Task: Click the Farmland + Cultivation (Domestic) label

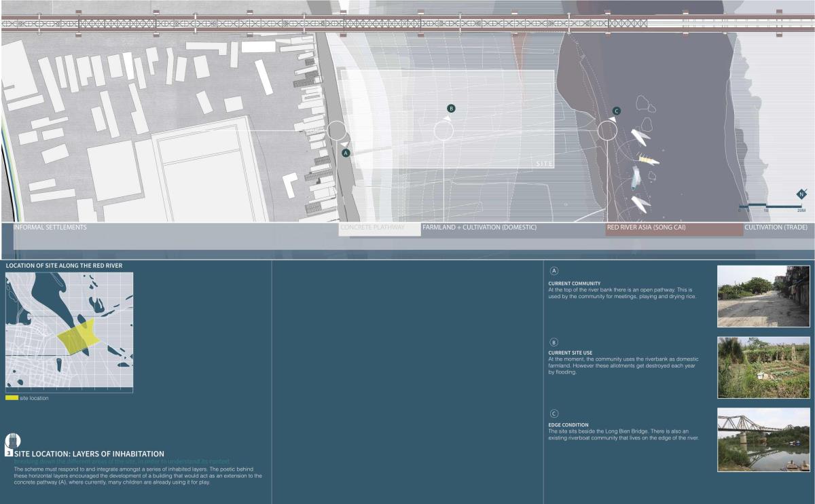Action: tap(479, 228)
